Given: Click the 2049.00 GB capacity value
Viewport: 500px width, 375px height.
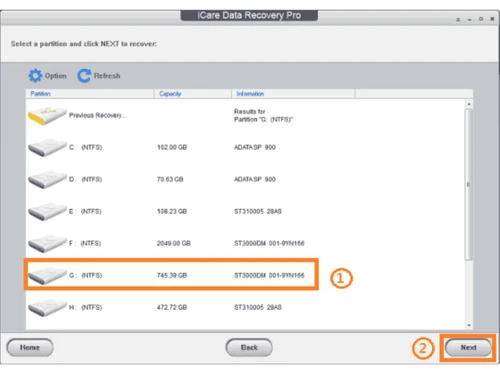Looking at the screenshot, I should [173, 243].
